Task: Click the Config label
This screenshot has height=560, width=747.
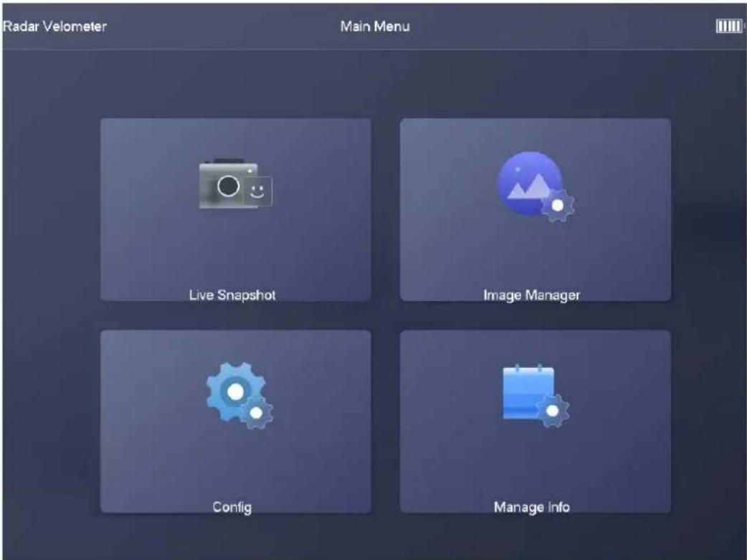Action: click(x=232, y=507)
